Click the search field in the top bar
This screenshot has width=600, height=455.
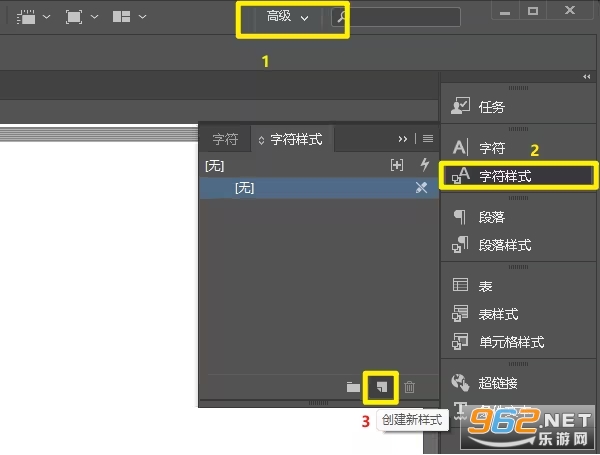396,17
